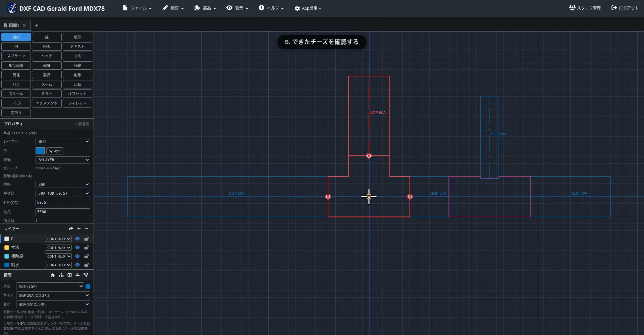Click the ログアウト link
644x335 pixels.
[x=625, y=8]
